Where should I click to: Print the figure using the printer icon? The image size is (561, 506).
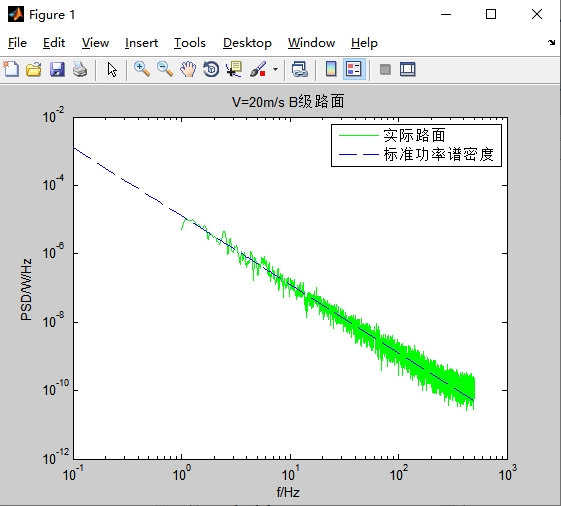coord(80,69)
